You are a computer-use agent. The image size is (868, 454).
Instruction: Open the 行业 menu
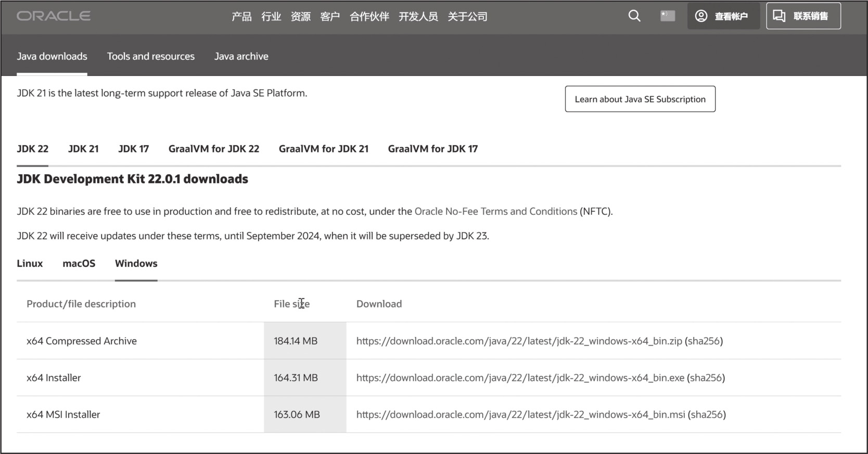click(271, 17)
